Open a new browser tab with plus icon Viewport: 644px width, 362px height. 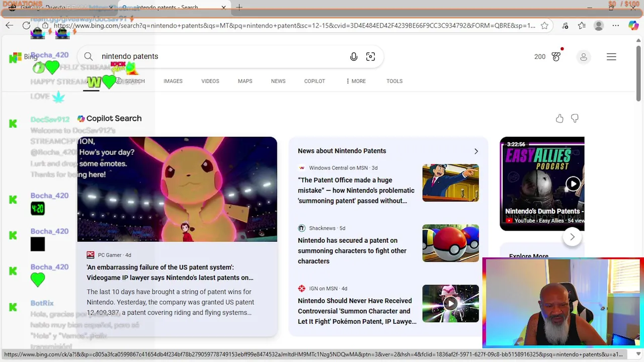pyautogui.click(x=239, y=7)
